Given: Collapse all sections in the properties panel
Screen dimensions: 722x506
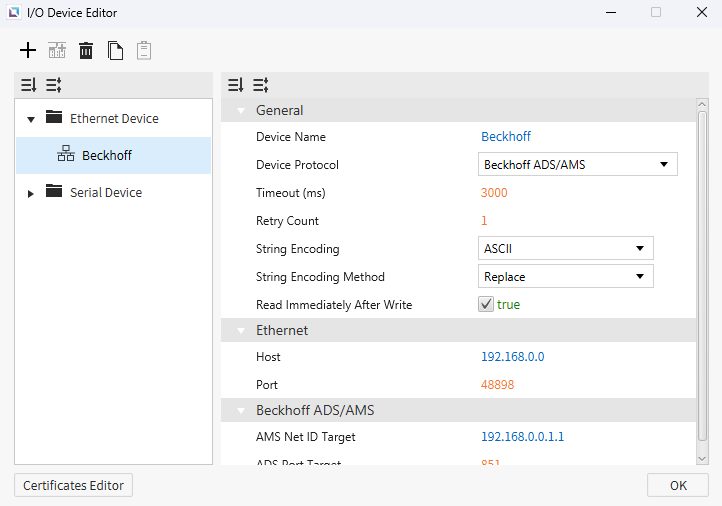Looking at the screenshot, I should coord(260,85).
